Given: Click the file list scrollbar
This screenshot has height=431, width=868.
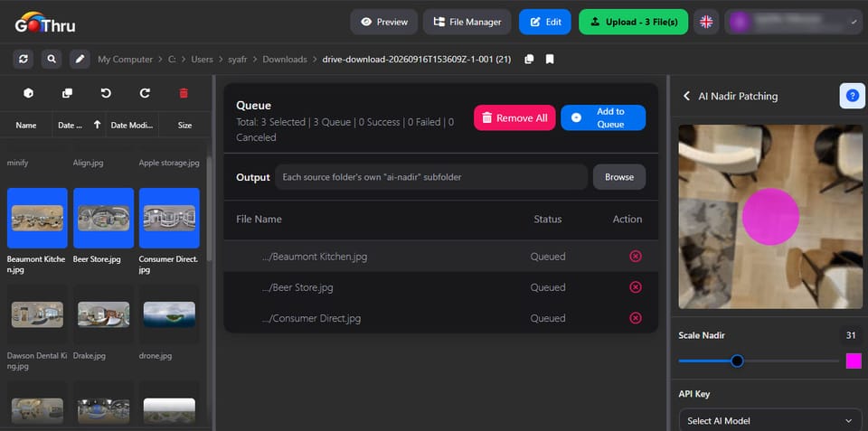Looking at the screenshot, I should (208, 208).
